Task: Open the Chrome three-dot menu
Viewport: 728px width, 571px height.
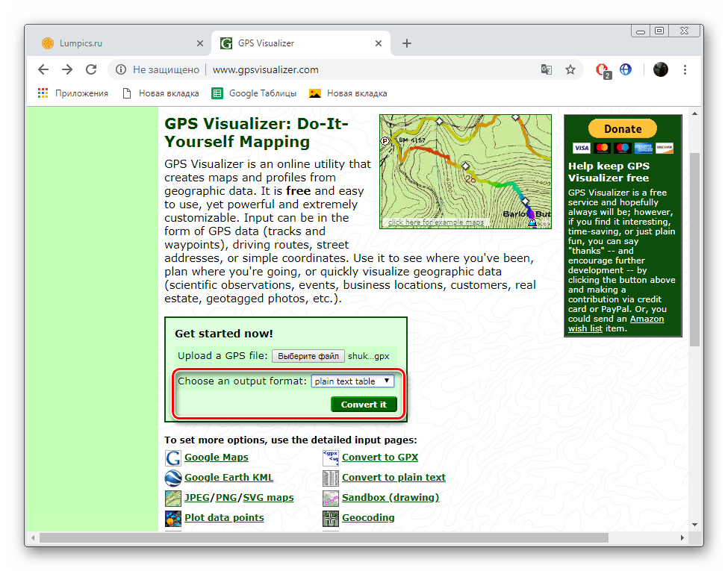Action: coord(685,69)
